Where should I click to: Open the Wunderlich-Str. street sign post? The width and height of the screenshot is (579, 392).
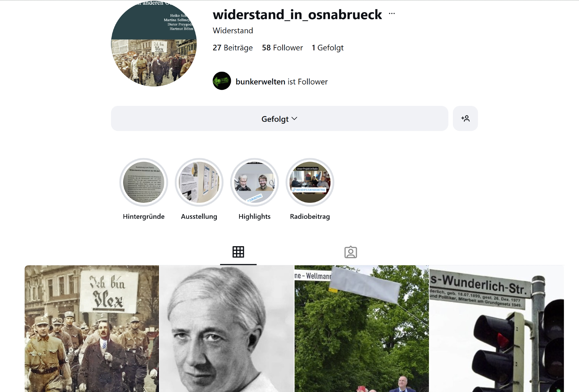click(x=496, y=329)
